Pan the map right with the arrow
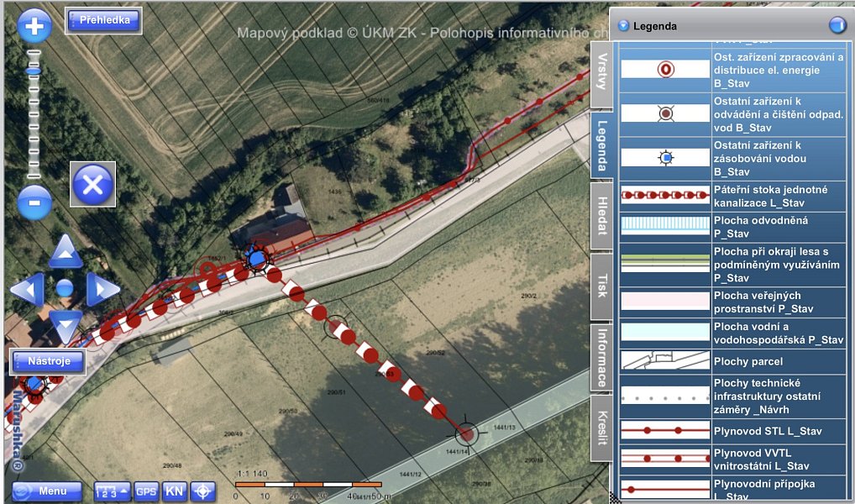The image size is (855, 504). [x=102, y=289]
